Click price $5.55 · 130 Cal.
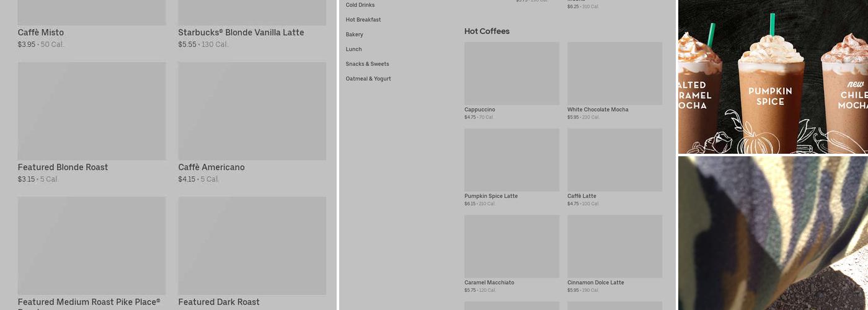The width and height of the screenshot is (868, 310). point(203,45)
